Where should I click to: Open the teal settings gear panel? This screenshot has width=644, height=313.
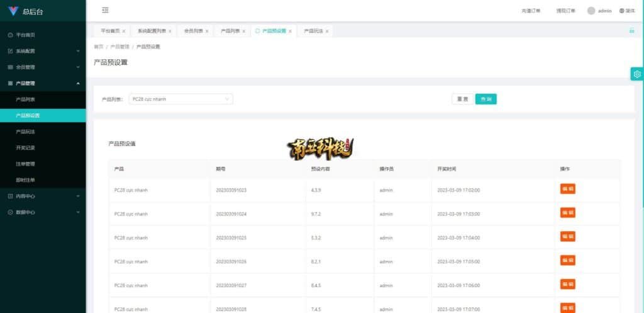coord(636,74)
